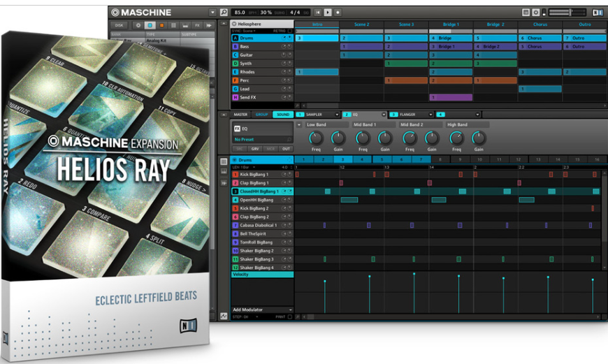Viewport: 608px width, 364px height.
Task: Enable the RETRIG checkbox
Action: (x=289, y=31)
